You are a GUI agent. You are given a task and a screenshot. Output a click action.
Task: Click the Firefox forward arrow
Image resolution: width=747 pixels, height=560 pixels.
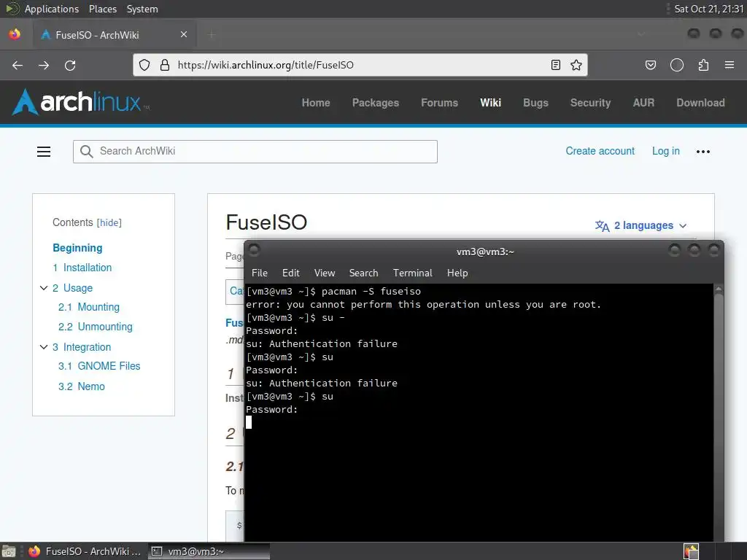[x=44, y=65]
